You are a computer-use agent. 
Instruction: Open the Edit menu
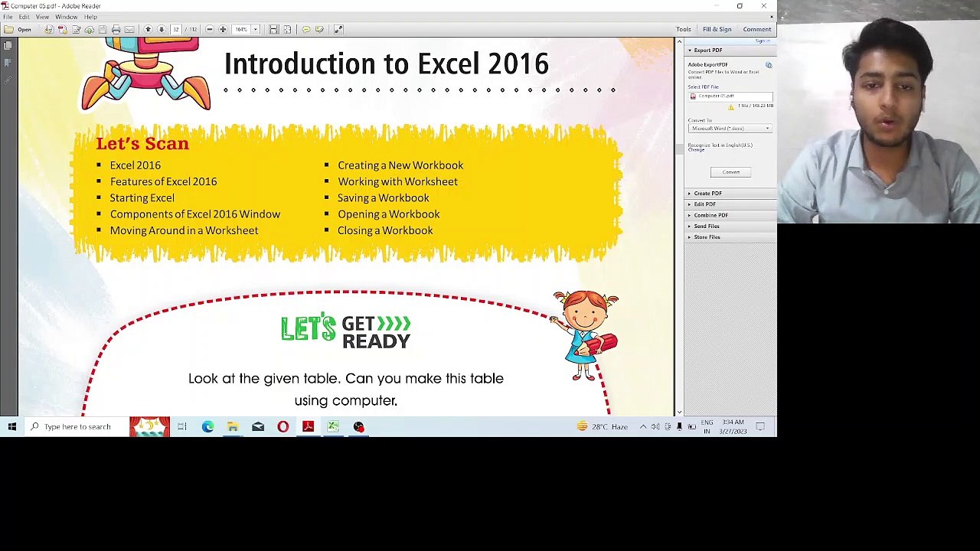pyautogui.click(x=24, y=17)
